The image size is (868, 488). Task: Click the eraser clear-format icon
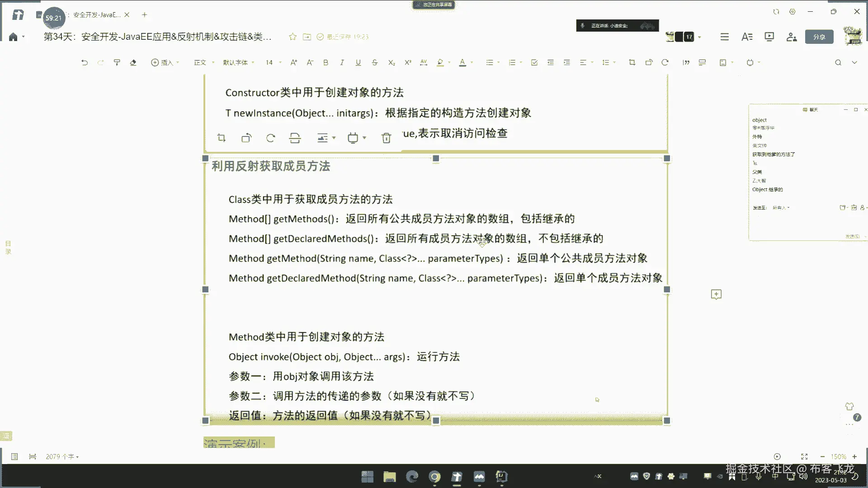(133, 62)
